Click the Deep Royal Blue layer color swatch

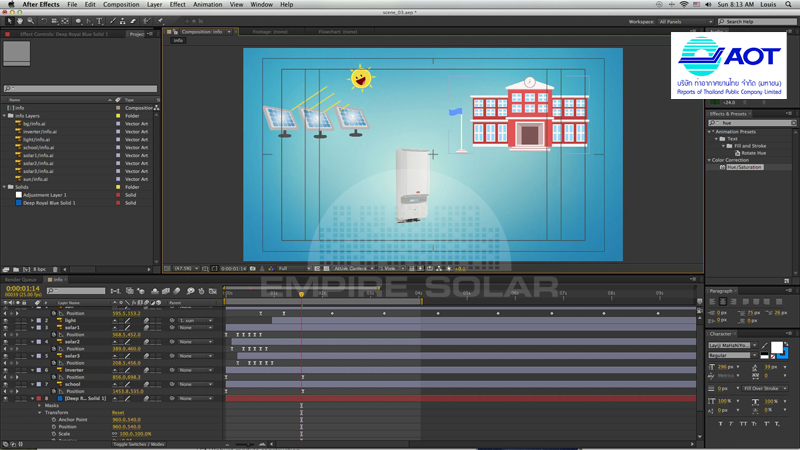point(39,398)
